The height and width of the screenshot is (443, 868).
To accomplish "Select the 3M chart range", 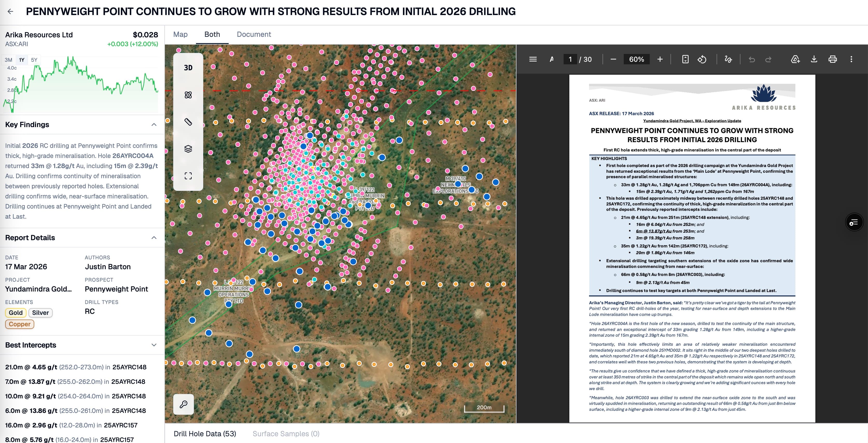I will coord(8,60).
